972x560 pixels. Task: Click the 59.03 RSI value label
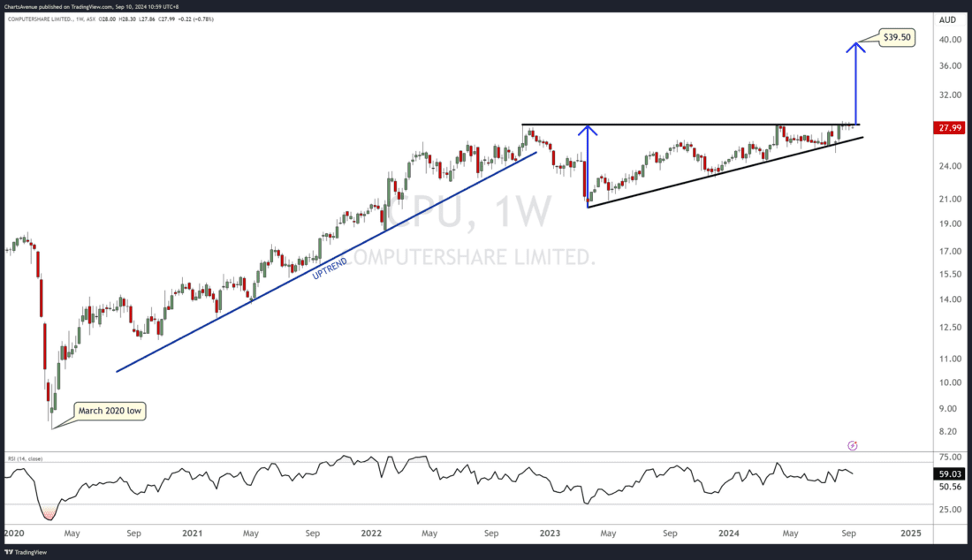click(x=950, y=474)
